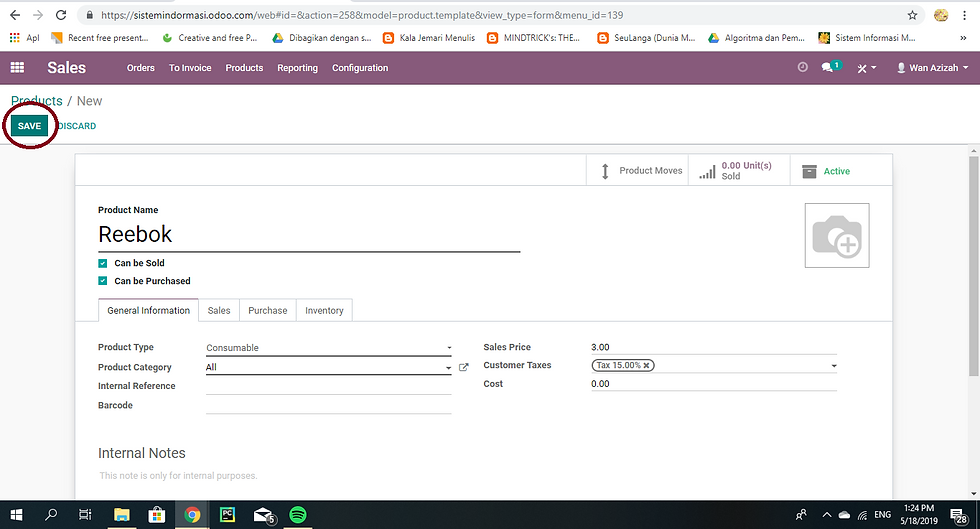The image size is (980, 529).
Task: Click the browser forward arrow
Action: pos(38,15)
